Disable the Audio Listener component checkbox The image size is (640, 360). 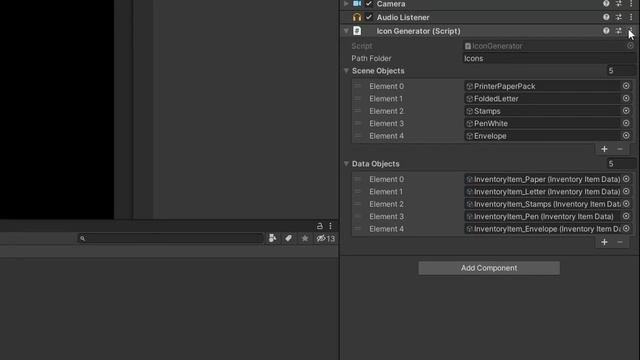coord(369,17)
